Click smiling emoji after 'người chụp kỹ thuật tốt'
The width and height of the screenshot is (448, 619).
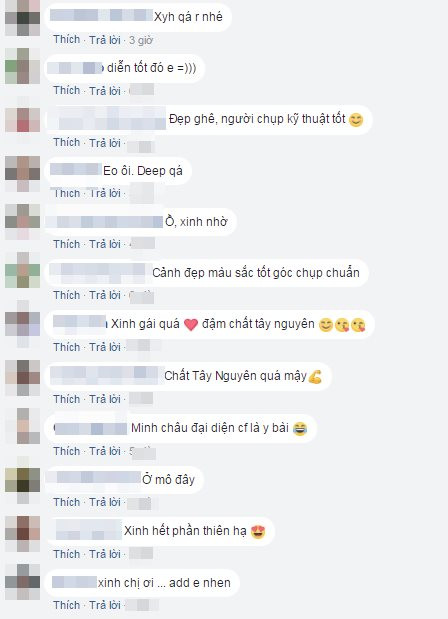[x=356, y=120]
